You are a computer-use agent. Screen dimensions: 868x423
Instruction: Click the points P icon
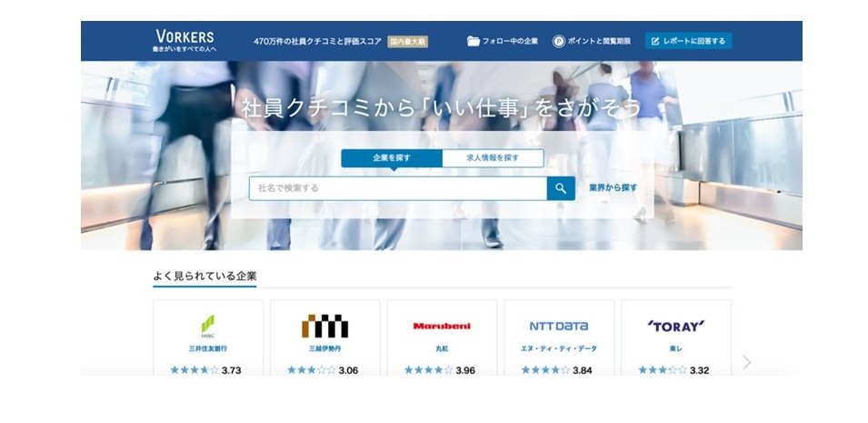click(x=559, y=41)
